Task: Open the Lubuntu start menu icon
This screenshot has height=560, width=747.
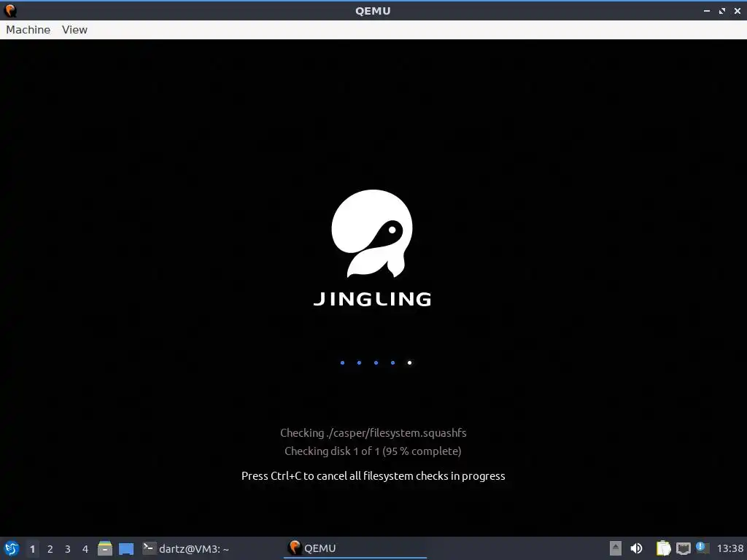Action: (12, 548)
